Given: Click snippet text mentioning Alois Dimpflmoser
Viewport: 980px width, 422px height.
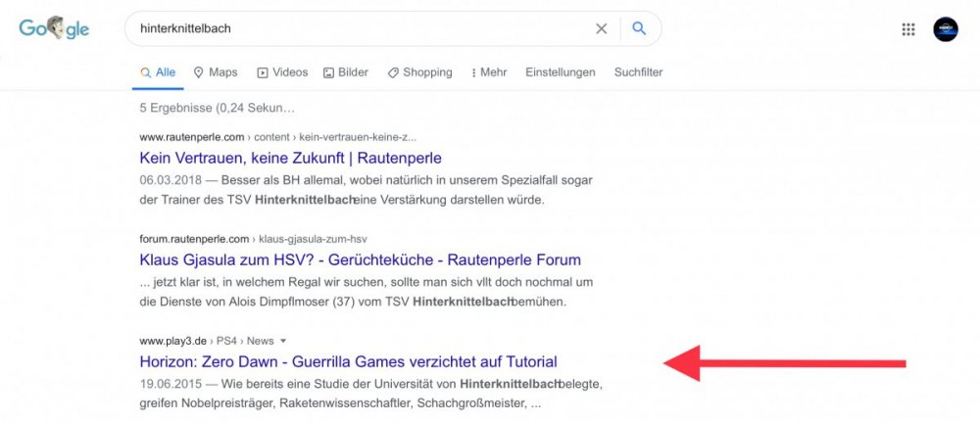Looking at the screenshot, I should 367,292.
